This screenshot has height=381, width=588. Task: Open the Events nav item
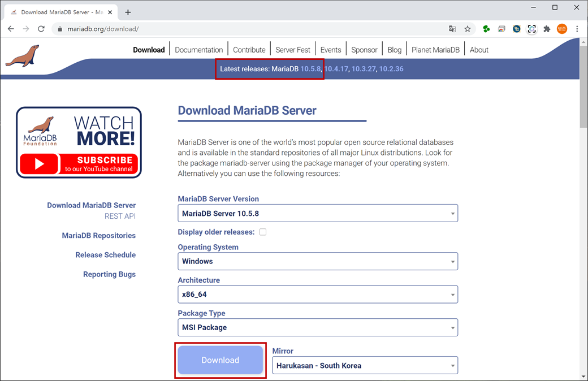click(x=331, y=50)
